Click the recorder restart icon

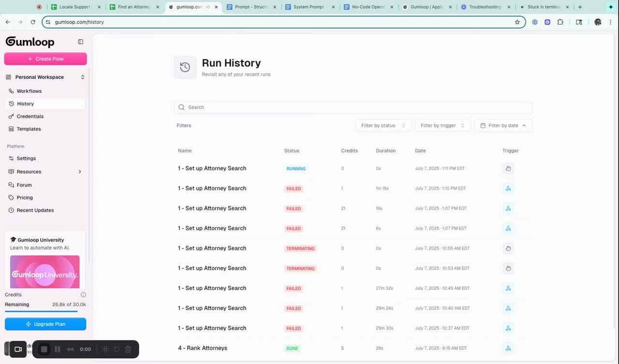click(x=117, y=349)
